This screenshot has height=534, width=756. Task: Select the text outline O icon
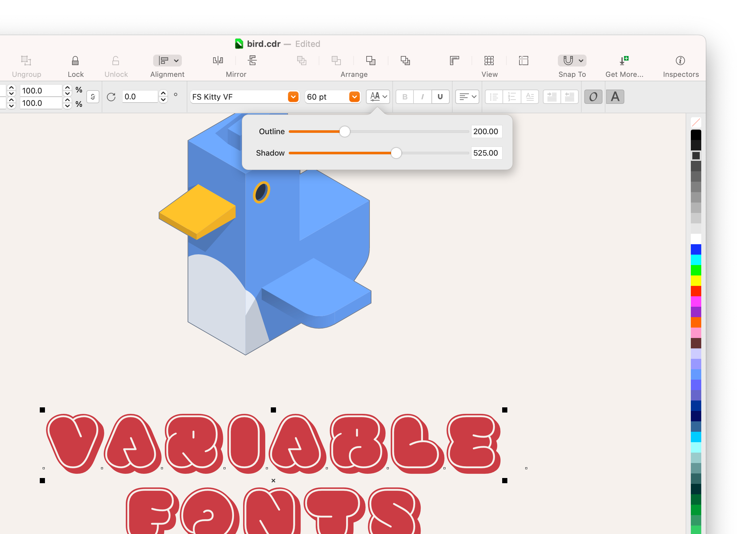(x=593, y=96)
